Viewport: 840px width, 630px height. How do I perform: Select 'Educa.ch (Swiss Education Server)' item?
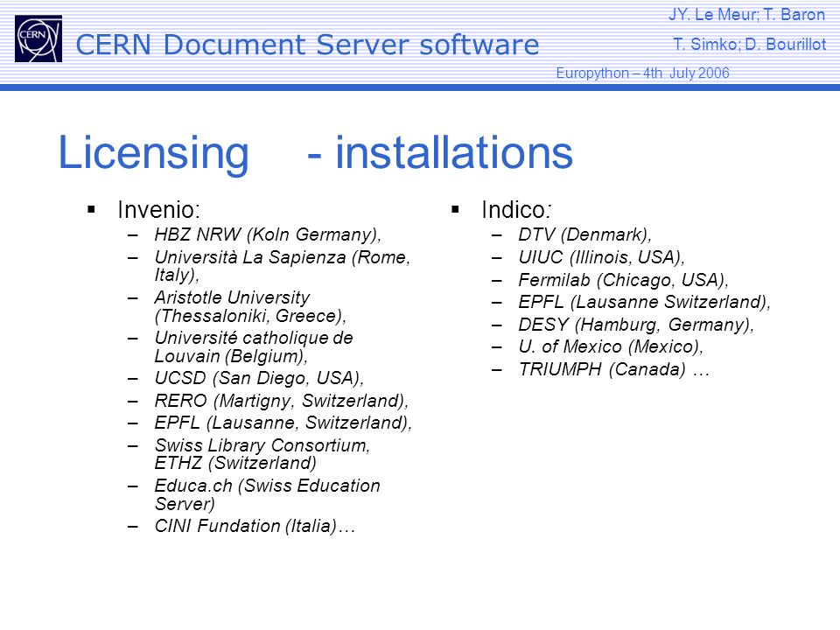coord(268,494)
